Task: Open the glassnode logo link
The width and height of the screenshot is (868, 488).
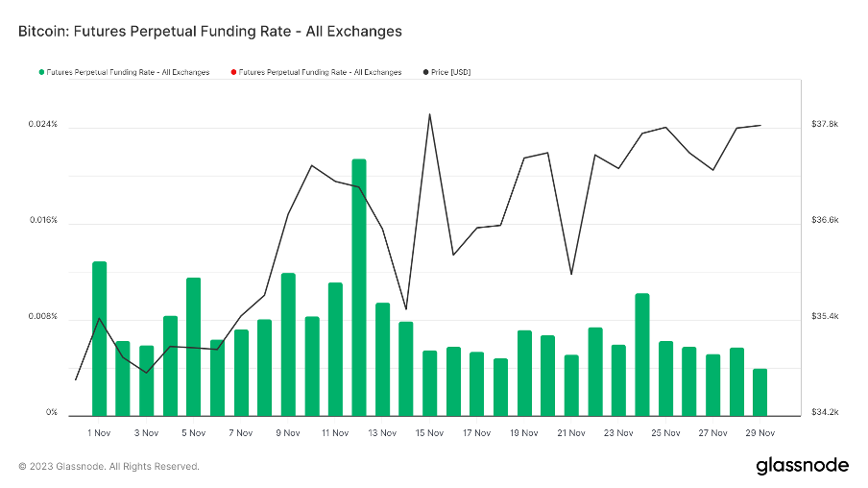Action: pyautogui.click(x=802, y=466)
